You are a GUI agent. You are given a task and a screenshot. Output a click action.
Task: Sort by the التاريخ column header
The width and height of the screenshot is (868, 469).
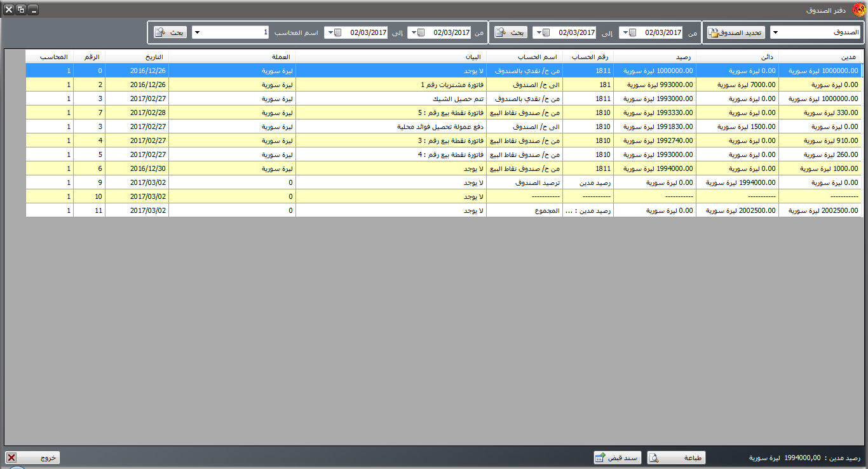click(x=137, y=57)
